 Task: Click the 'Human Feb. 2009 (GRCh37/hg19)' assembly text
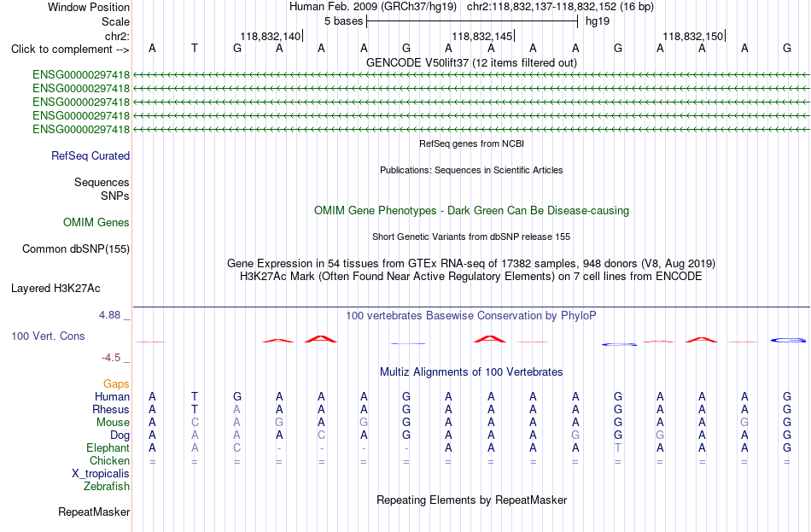373,7
